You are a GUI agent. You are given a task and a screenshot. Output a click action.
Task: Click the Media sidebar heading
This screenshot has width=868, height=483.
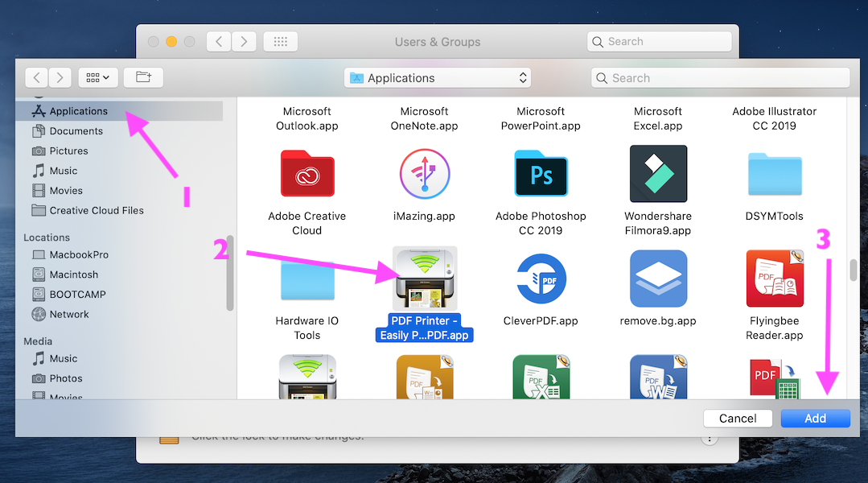(x=38, y=342)
